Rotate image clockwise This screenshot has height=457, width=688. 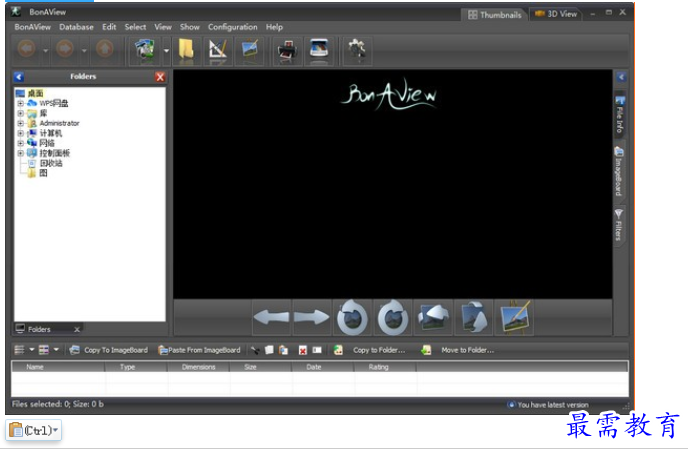(393, 318)
